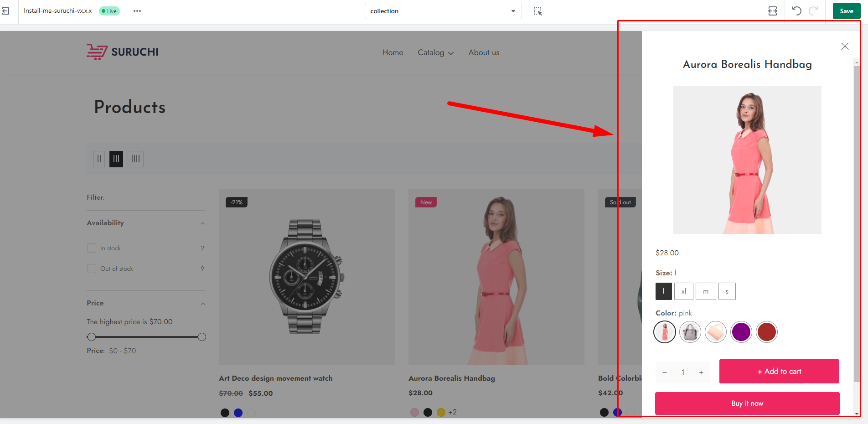This screenshot has width=868, height=424.
Task: Select the three-column grid layout
Action: 116,159
